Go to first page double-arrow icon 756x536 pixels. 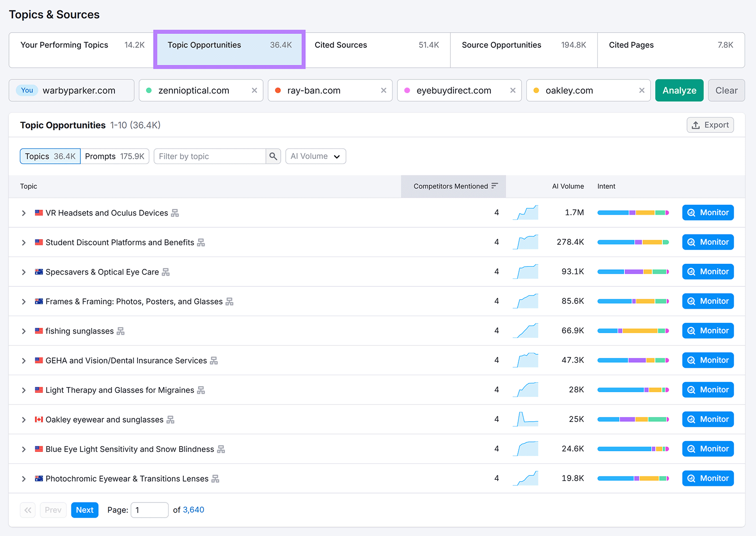(28, 510)
